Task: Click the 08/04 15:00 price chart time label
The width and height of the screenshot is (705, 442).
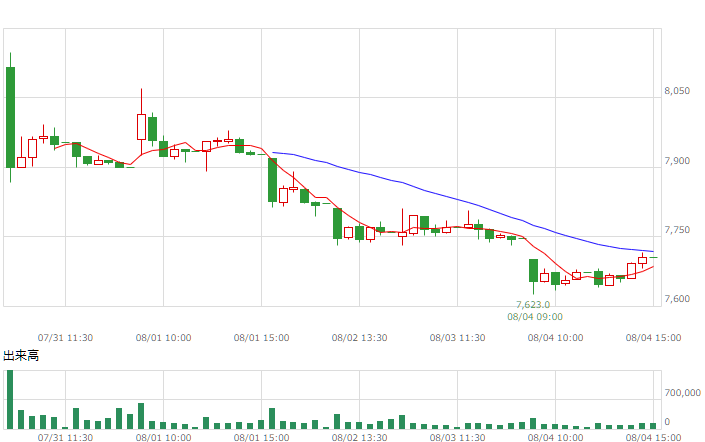Action: (x=653, y=338)
